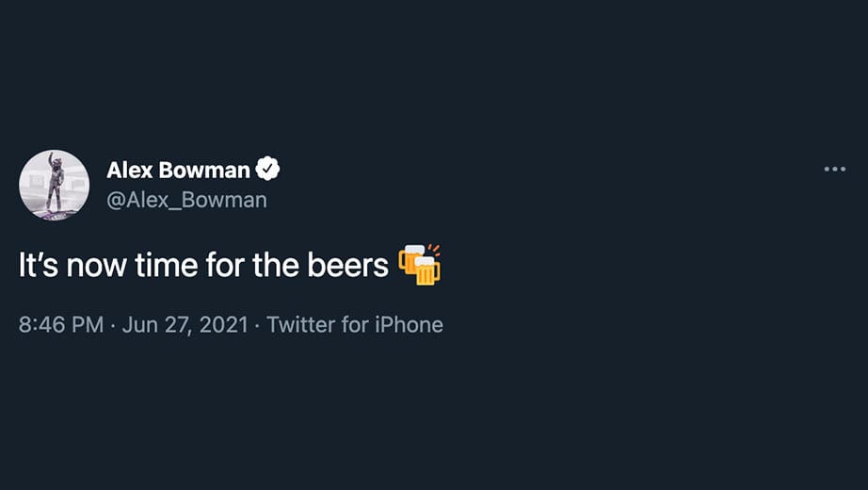Open the Twitter for iPhone source link

point(355,324)
